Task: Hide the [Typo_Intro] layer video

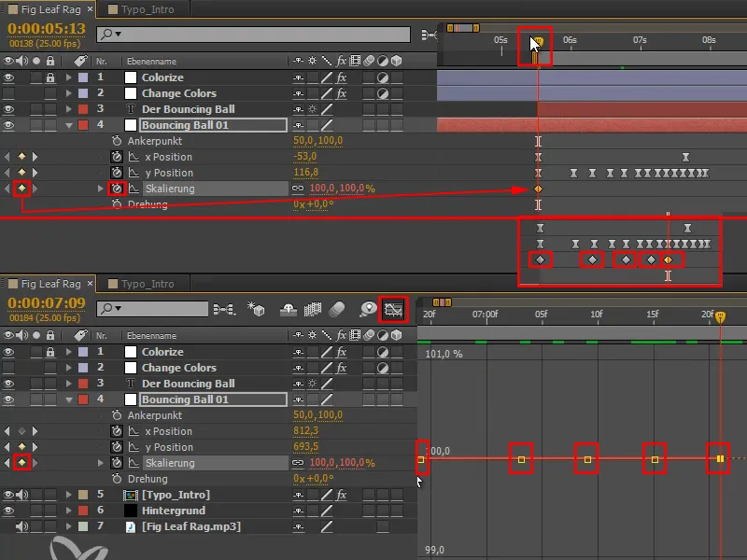Action: coord(8,495)
